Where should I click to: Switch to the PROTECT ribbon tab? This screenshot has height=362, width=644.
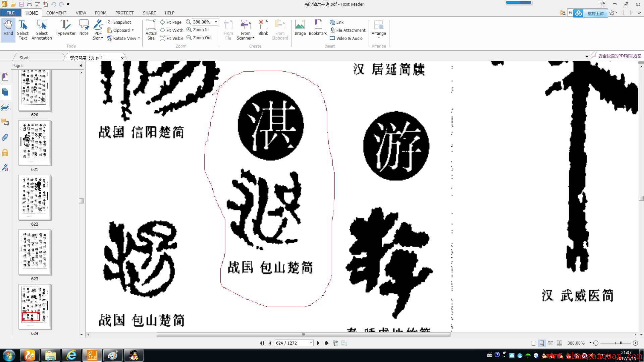124,13
